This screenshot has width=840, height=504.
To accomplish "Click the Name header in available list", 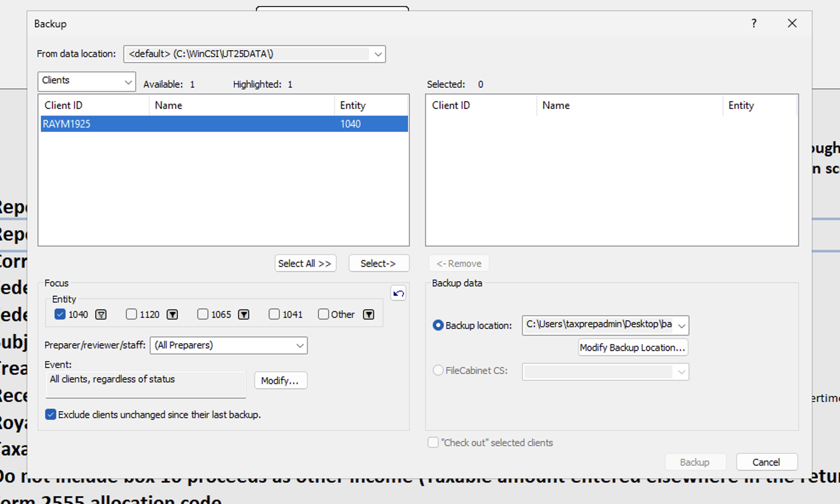I will click(241, 105).
